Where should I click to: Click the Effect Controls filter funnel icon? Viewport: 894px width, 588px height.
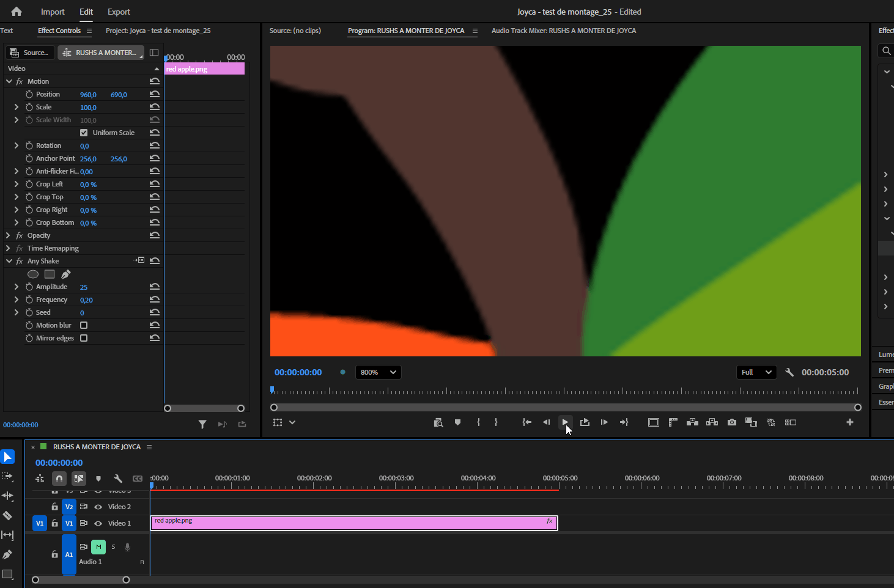pos(202,424)
